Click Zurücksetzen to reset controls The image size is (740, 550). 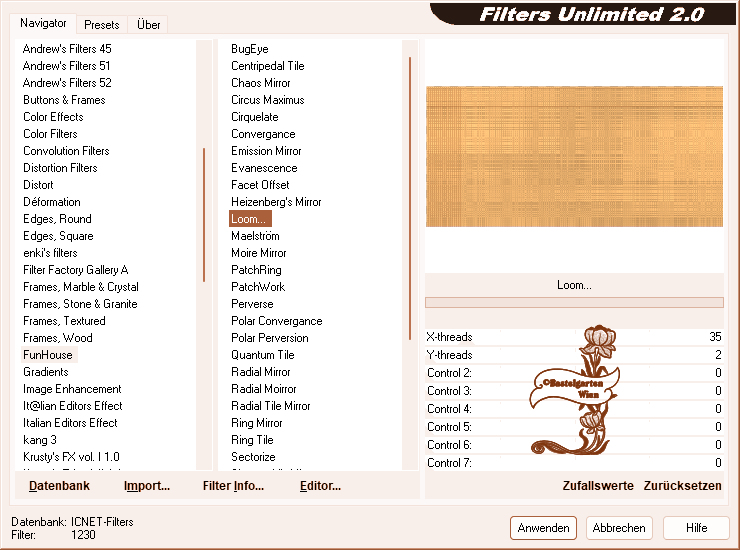tap(682, 486)
